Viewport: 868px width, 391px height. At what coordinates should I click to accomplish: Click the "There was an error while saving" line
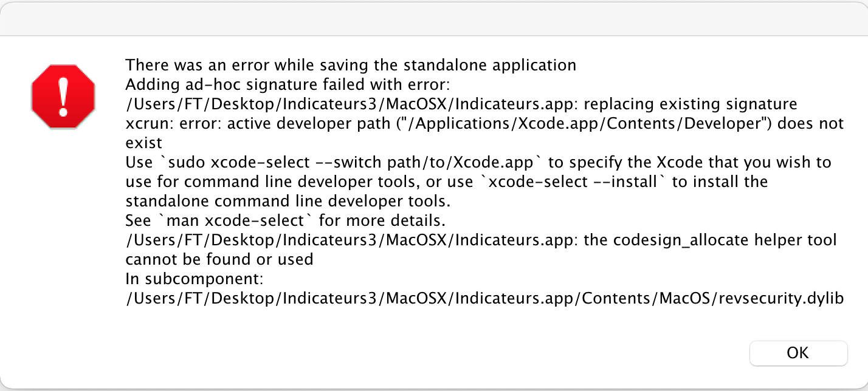click(x=351, y=64)
